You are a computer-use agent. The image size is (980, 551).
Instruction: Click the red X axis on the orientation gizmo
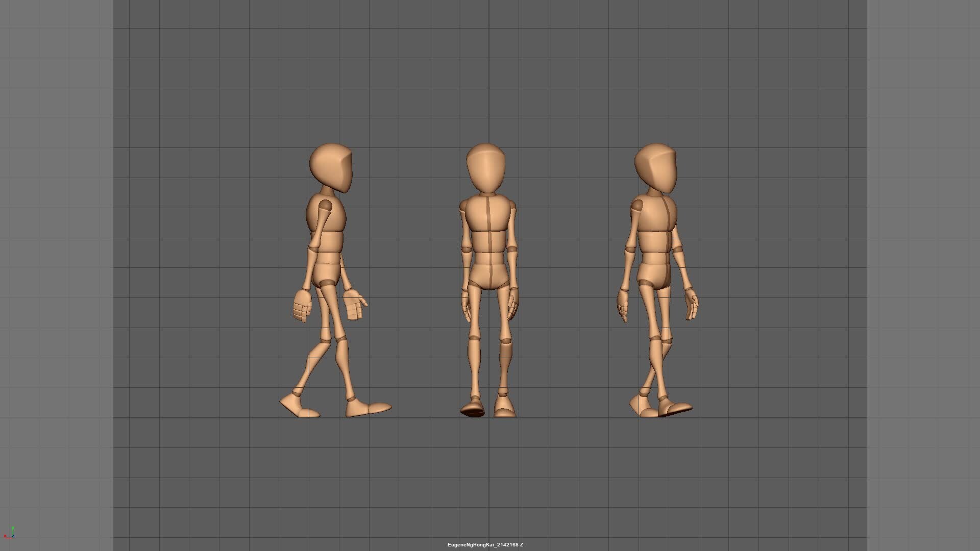(5, 536)
